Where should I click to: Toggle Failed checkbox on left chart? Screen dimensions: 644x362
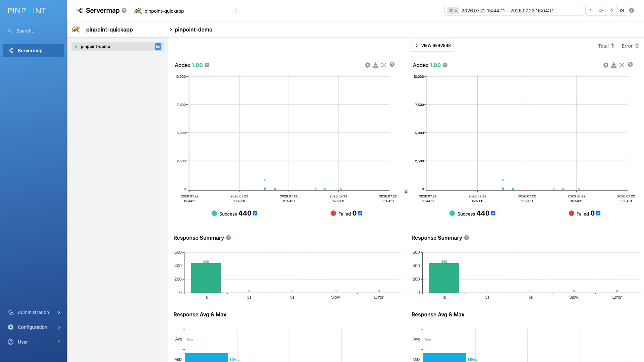pyautogui.click(x=360, y=213)
